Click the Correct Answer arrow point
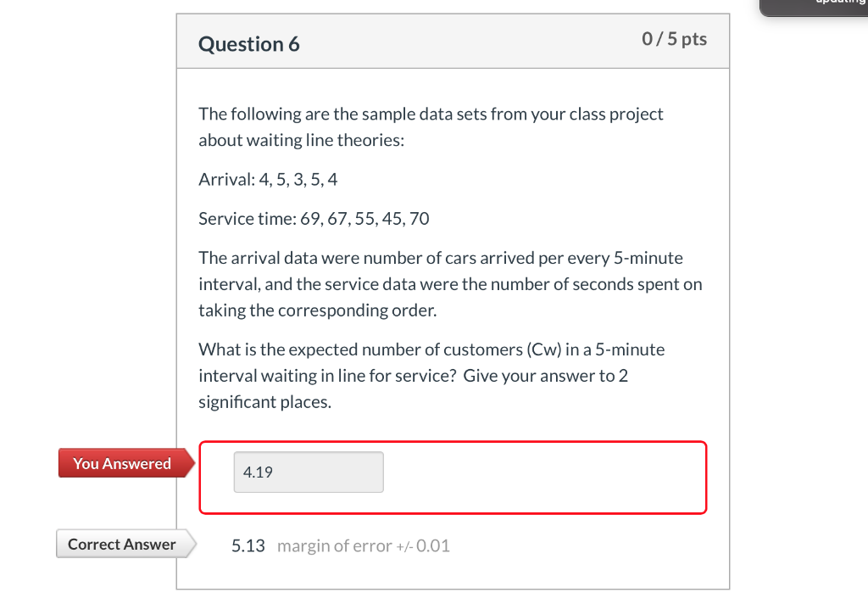The image size is (868, 615). pos(192,544)
